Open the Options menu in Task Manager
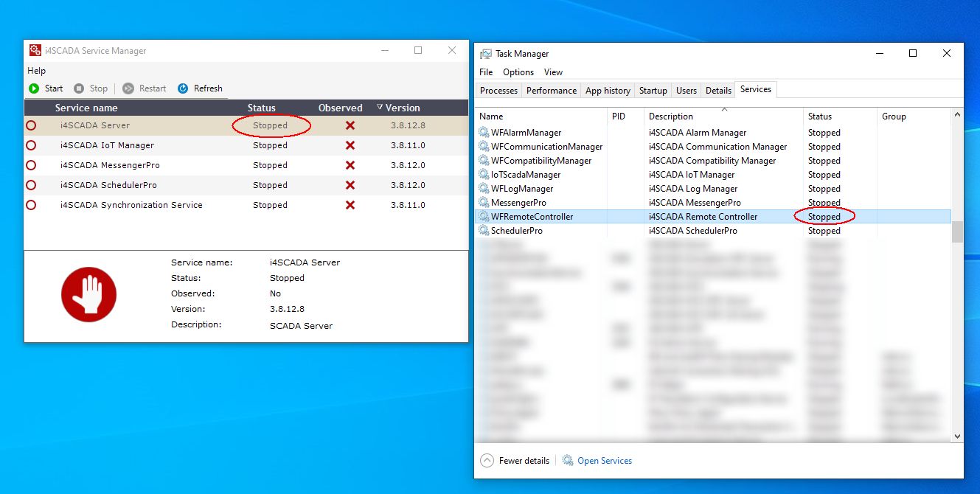 [x=518, y=72]
